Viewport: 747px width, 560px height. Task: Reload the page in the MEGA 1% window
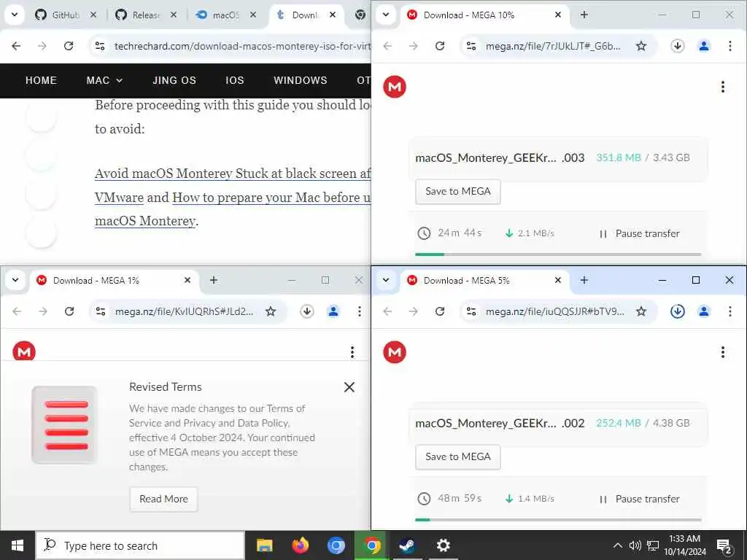click(x=69, y=311)
